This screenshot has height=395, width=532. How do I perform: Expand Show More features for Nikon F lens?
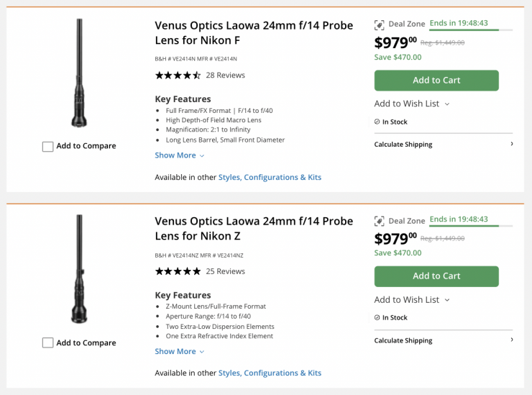coord(179,155)
